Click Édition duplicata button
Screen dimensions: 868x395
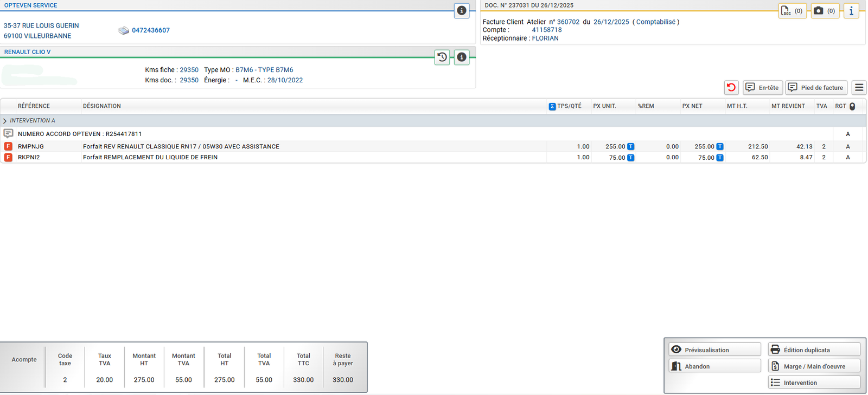[814, 350]
